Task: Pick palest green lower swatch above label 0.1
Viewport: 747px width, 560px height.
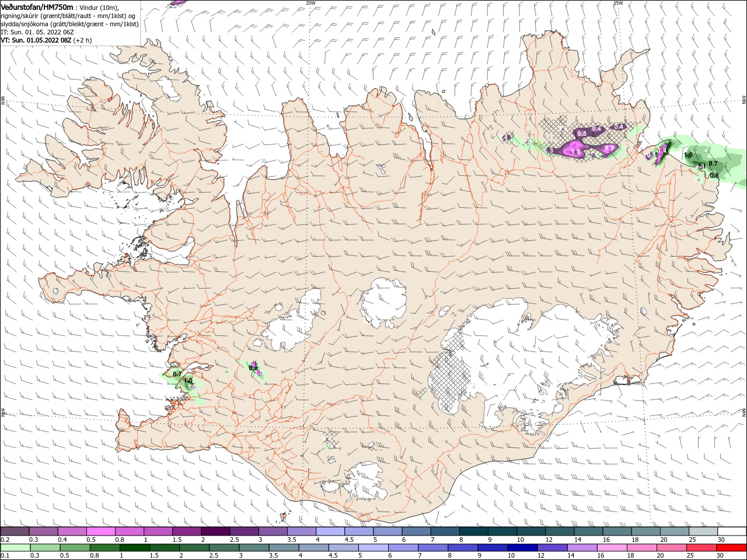Action: click(x=15, y=548)
